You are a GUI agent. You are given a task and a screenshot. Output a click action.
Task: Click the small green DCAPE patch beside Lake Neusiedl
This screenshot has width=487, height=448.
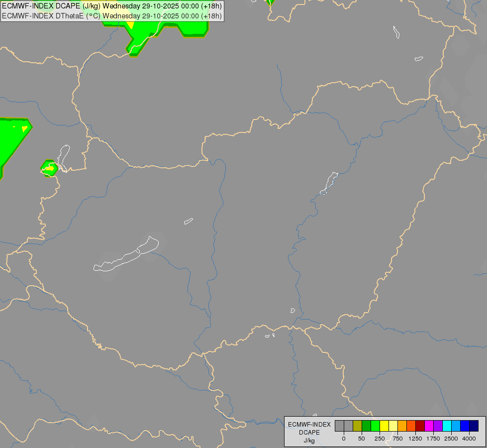coord(49,169)
